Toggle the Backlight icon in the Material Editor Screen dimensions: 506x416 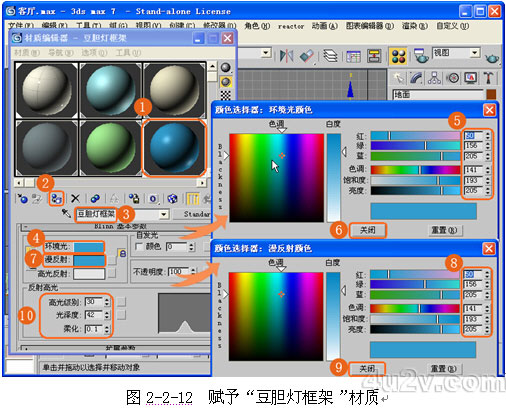pos(226,82)
